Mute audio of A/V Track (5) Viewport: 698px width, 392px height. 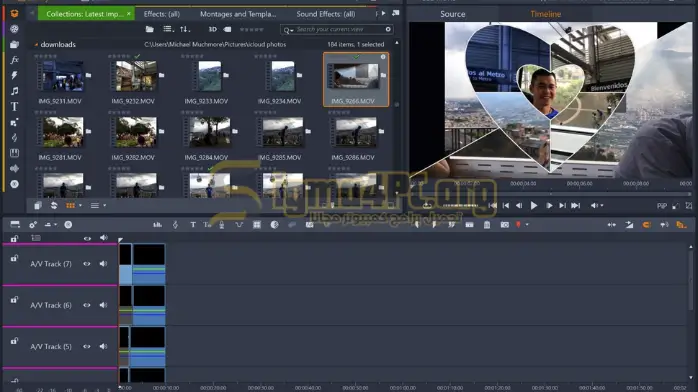click(103, 347)
